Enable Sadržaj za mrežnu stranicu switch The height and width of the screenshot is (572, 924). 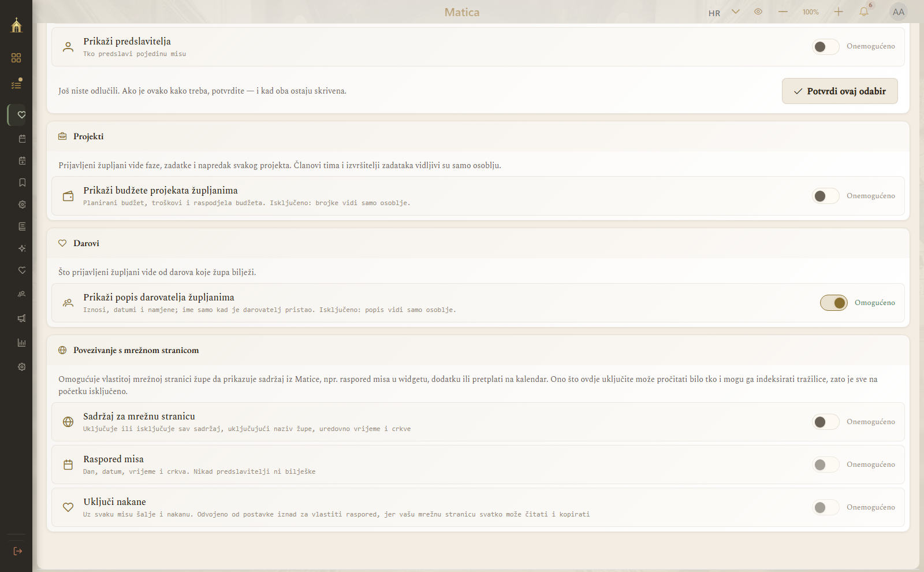click(x=826, y=422)
